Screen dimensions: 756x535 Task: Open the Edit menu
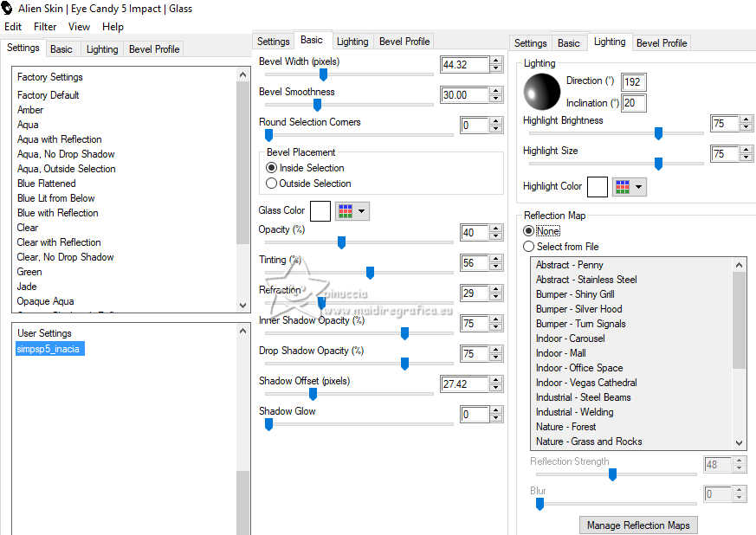[x=13, y=27]
